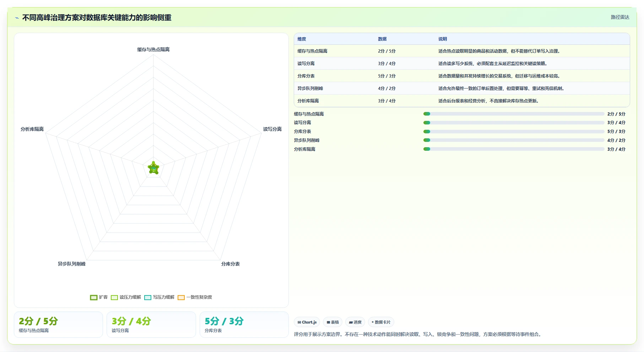Click the radar axis label 读写分离
The height and width of the screenshot is (352, 644).
pos(272,129)
